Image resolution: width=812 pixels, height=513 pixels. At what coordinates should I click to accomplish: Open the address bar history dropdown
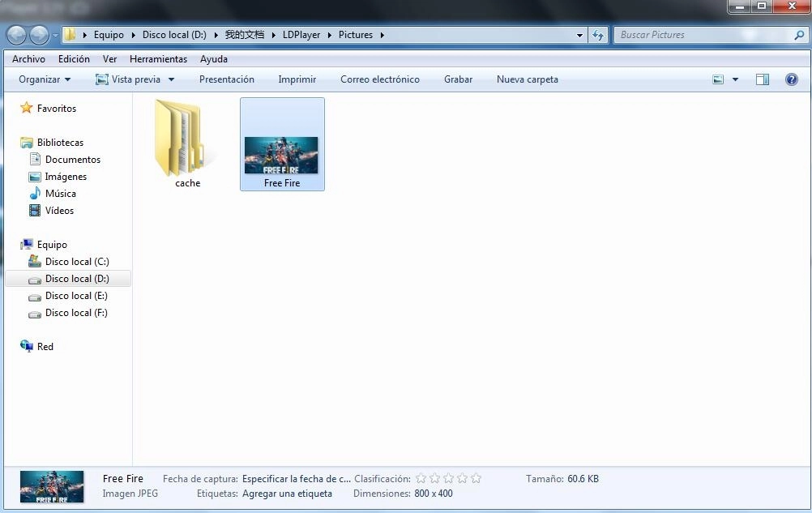(x=579, y=35)
